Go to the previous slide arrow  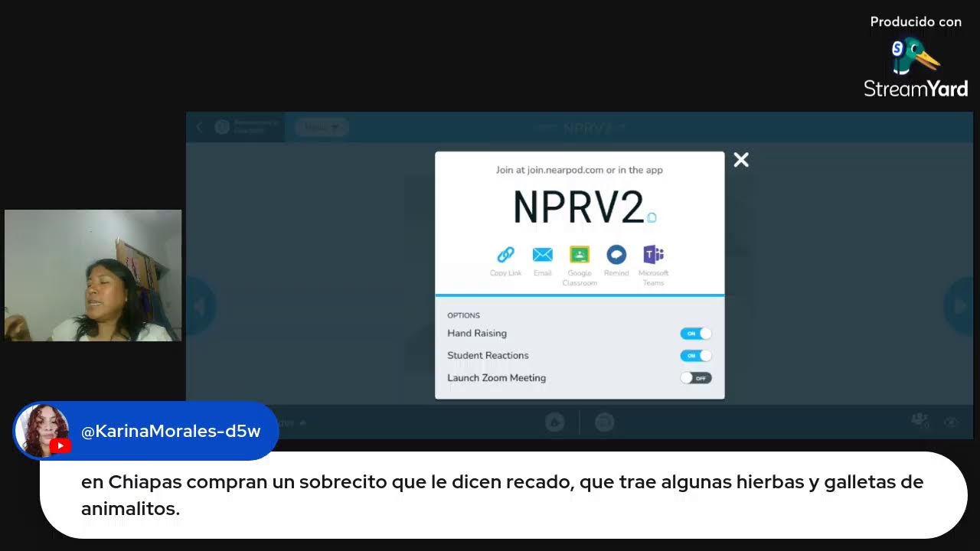(x=200, y=307)
